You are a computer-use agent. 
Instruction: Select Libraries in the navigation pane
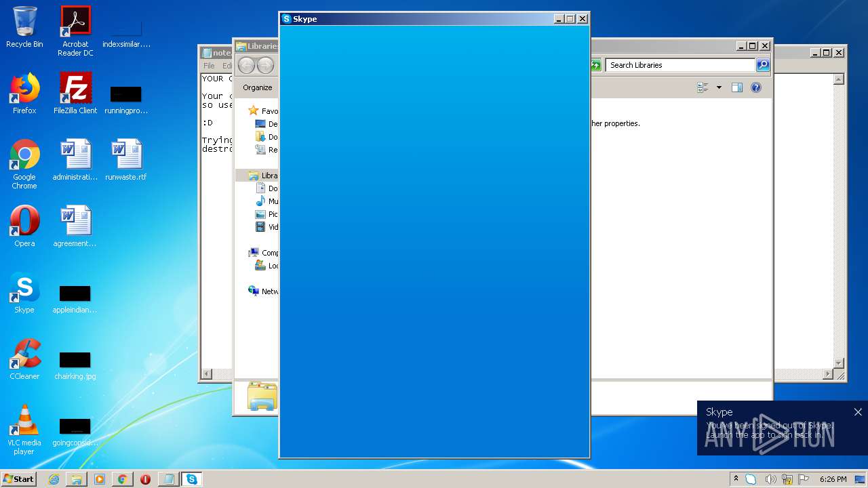click(x=263, y=176)
